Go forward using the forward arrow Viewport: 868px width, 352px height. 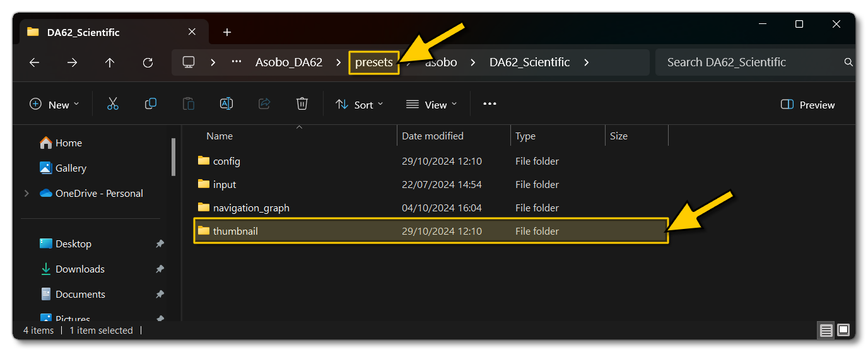72,62
